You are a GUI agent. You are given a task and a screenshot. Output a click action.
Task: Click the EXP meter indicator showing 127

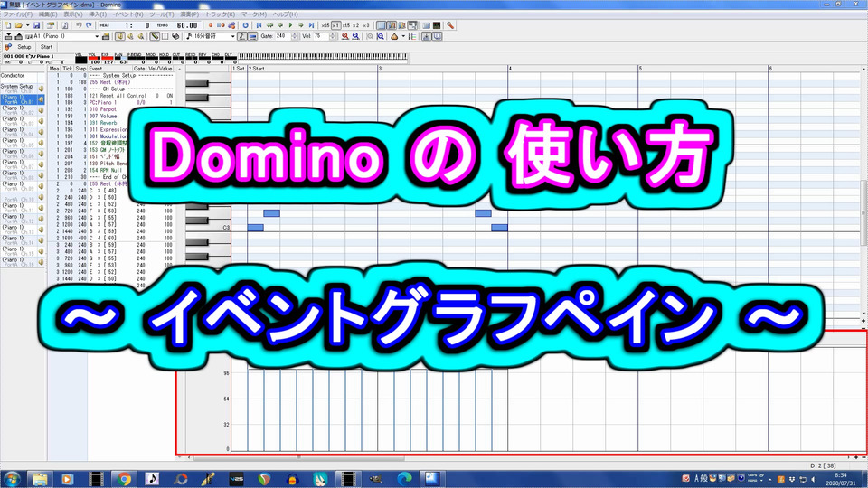point(107,60)
